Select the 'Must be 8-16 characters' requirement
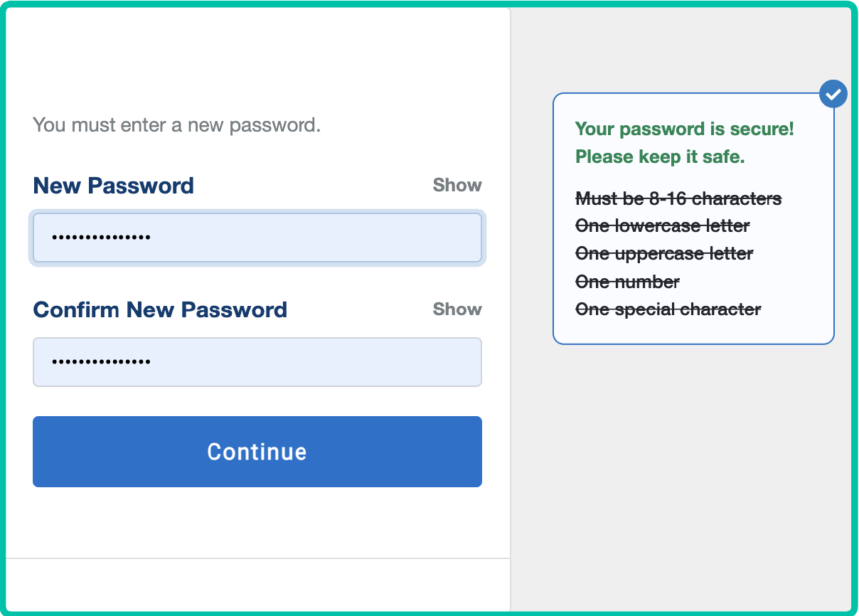 678,198
